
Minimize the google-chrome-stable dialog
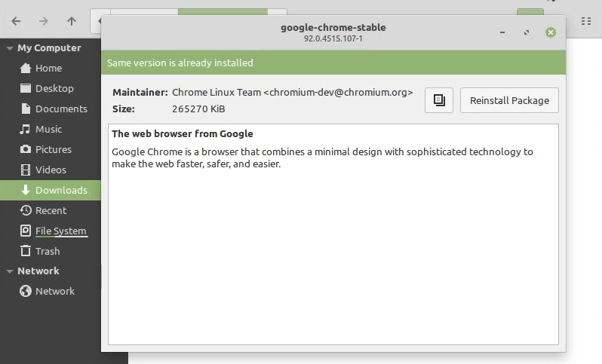pos(502,32)
